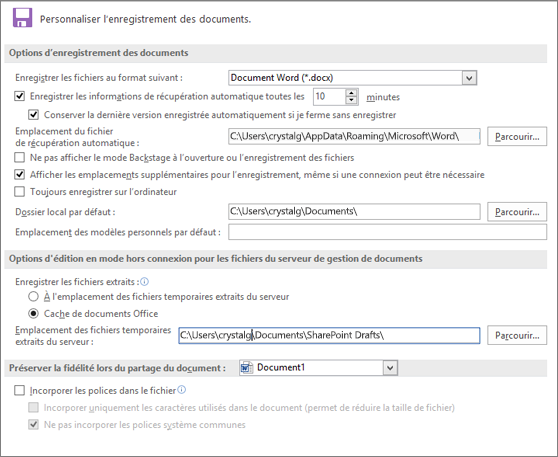
Task: Click Parcourir for auto-recovery file location
Action: click(517, 137)
